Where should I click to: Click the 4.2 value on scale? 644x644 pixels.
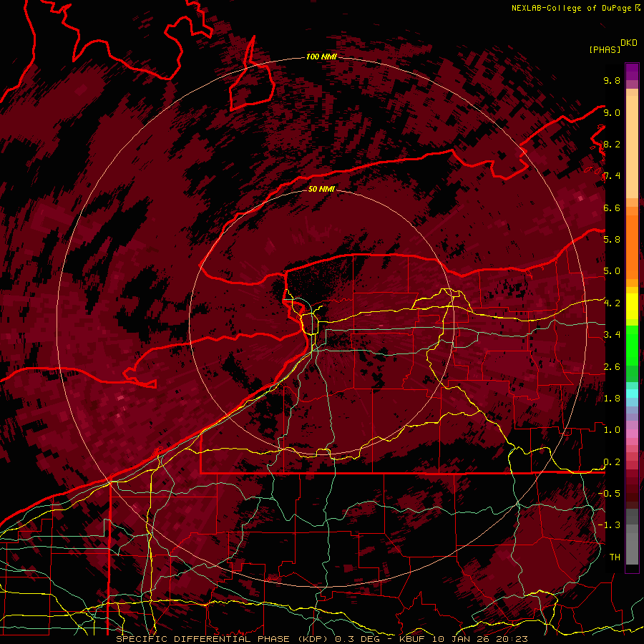click(612, 303)
